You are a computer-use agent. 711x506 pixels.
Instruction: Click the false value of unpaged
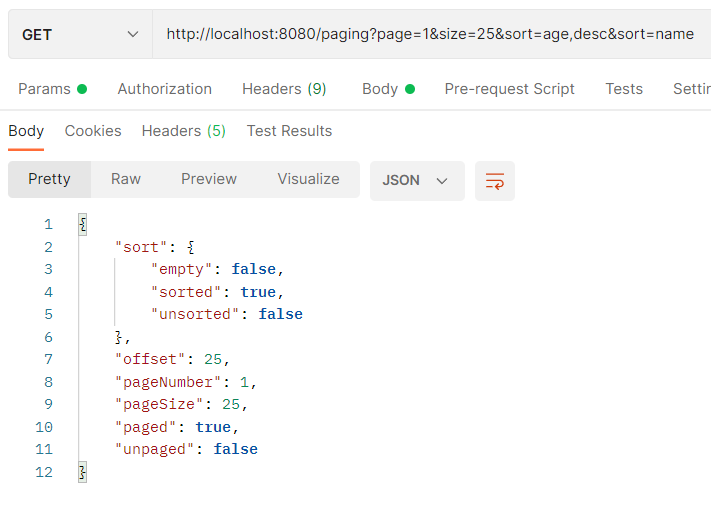[x=235, y=449]
